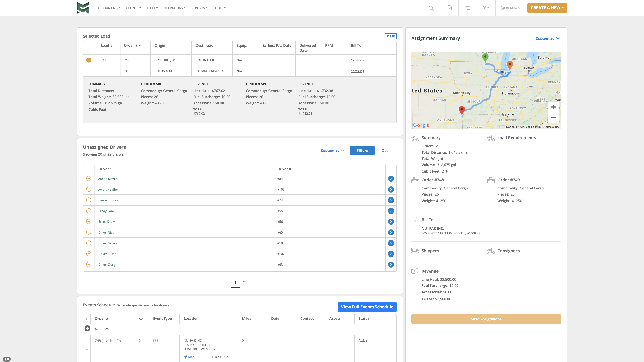The image size is (644, 362).
Task: Open the CREATE A NEW dropdown
Action: click(547, 8)
